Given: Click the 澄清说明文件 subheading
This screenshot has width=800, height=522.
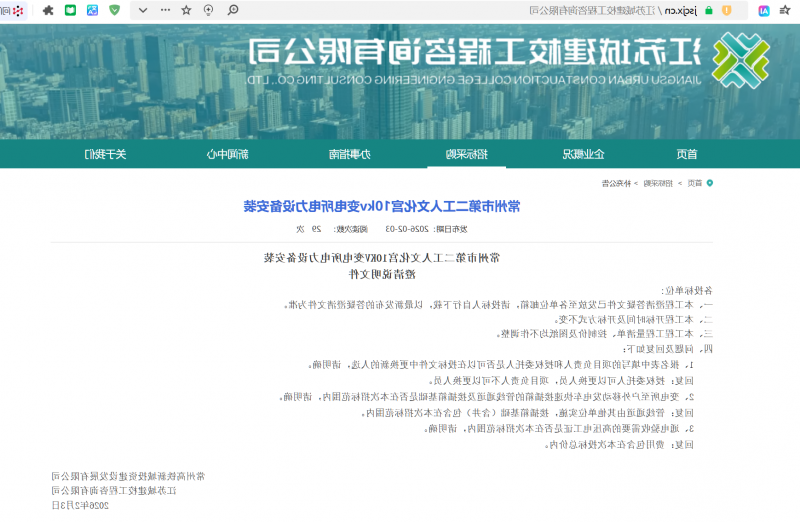Looking at the screenshot, I should tap(382, 275).
